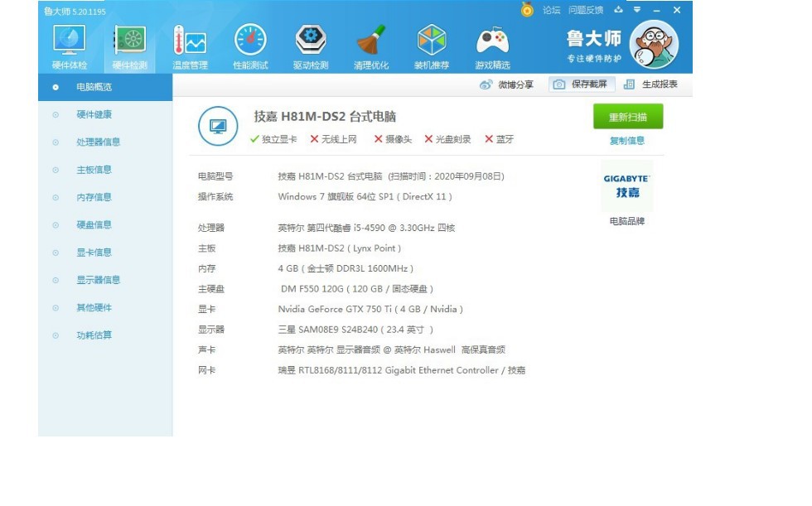
Task: Click the 蓝牙 red X status
Action: click(x=499, y=139)
